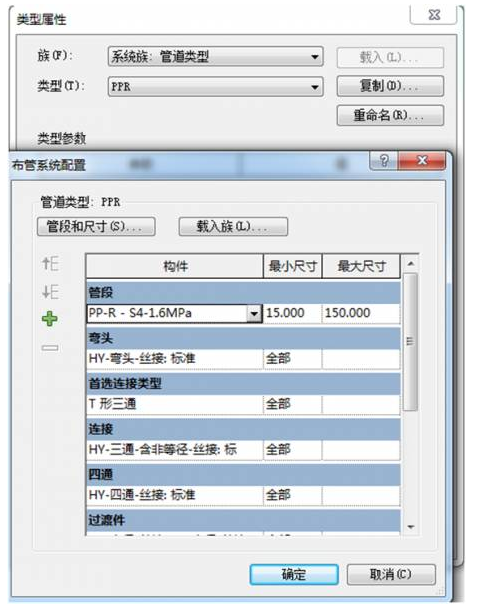Screen dimensions: 478x607
Task: Click the maximum size cell 150.000
Action: (x=361, y=313)
